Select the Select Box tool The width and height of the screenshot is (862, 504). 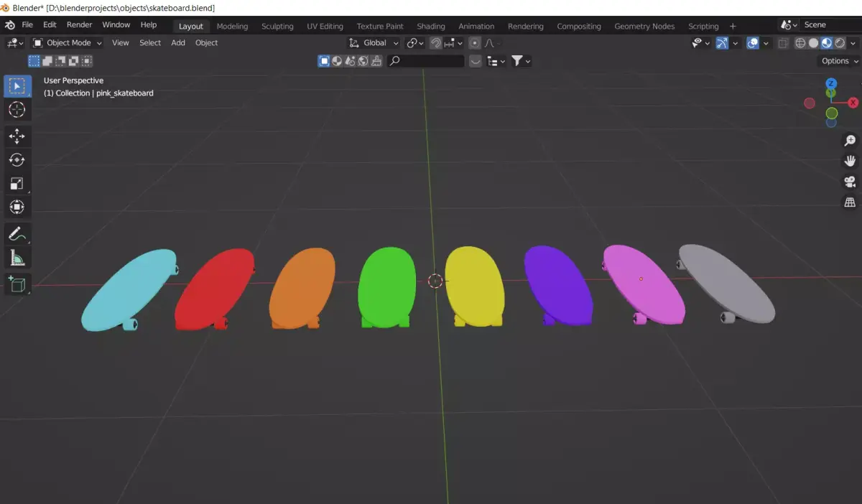click(x=17, y=86)
